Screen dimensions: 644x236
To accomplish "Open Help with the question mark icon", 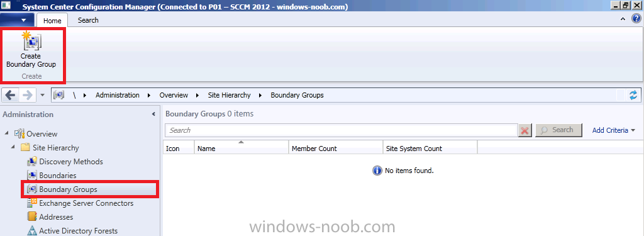I will click(636, 18).
